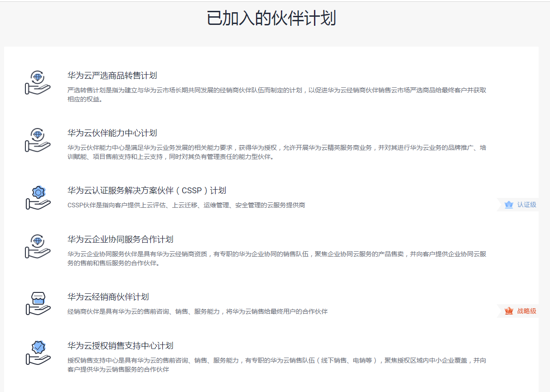
Task: Click the 华为云经销商伙伴计划 store icon
Action: click(38, 304)
